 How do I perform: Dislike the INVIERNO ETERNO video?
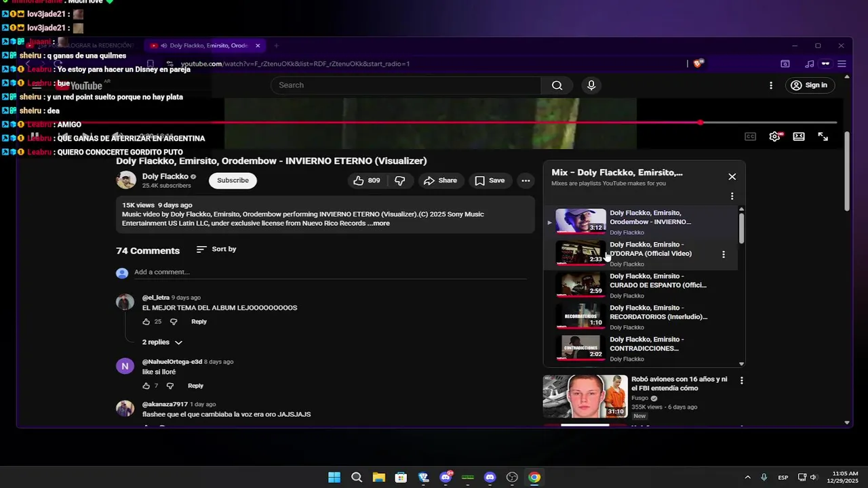point(399,180)
